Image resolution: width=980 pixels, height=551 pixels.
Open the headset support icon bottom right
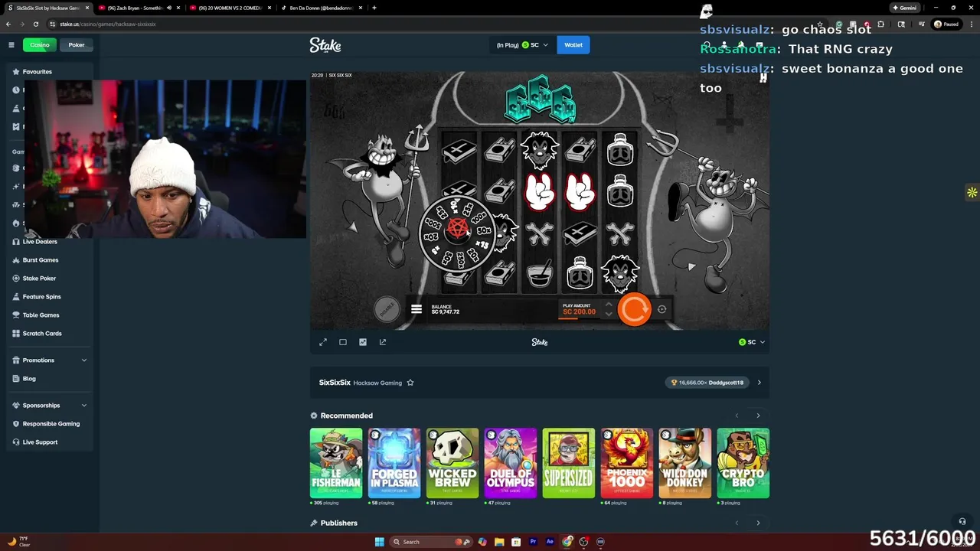tap(962, 521)
